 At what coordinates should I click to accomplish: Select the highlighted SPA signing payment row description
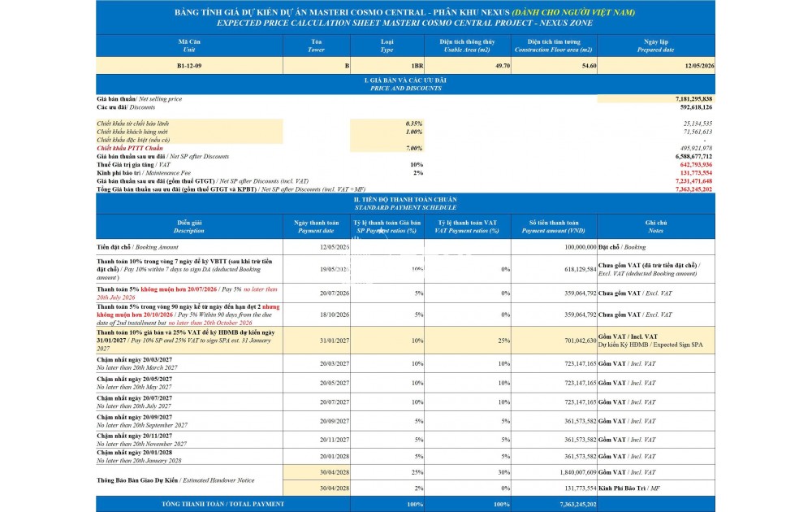tap(189, 341)
